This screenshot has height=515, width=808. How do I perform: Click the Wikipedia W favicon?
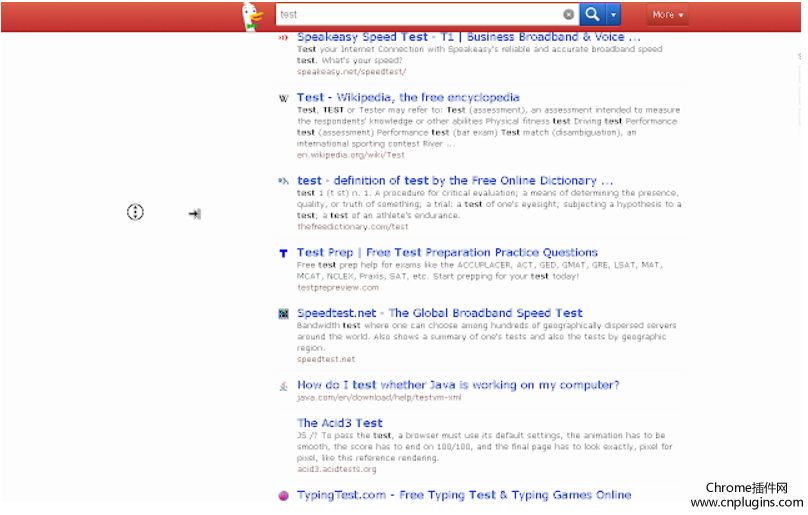coord(283,98)
